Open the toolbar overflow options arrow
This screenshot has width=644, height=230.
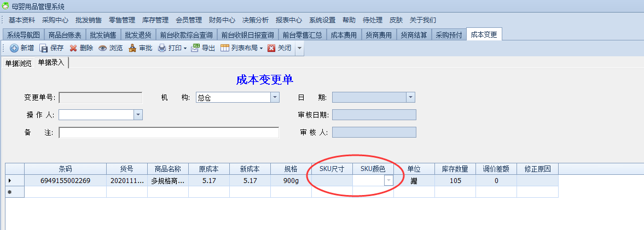pyautogui.click(x=299, y=49)
